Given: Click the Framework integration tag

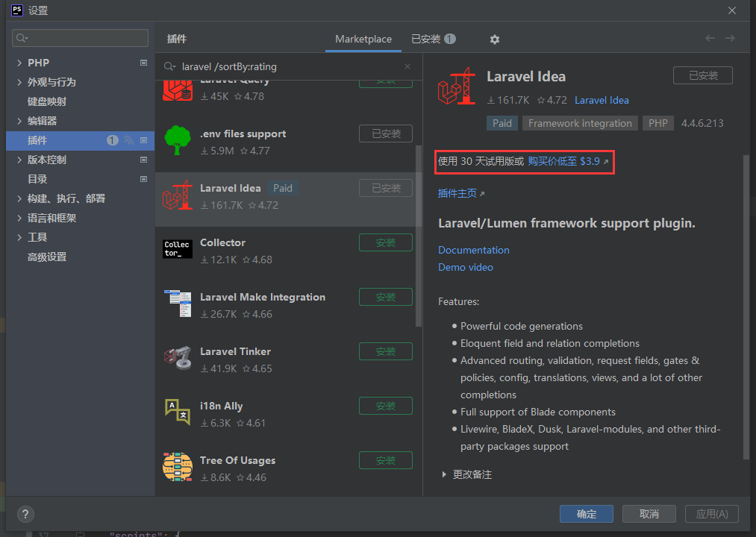Looking at the screenshot, I should (x=580, y=123).
